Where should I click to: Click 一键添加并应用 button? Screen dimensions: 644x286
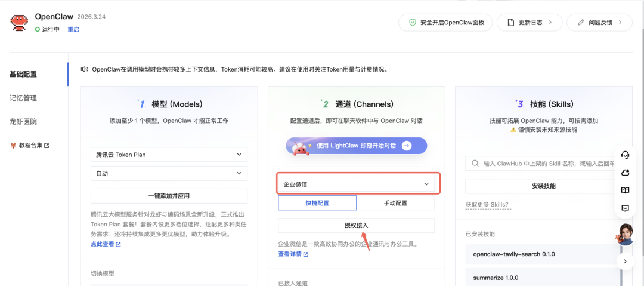point(169,196)
